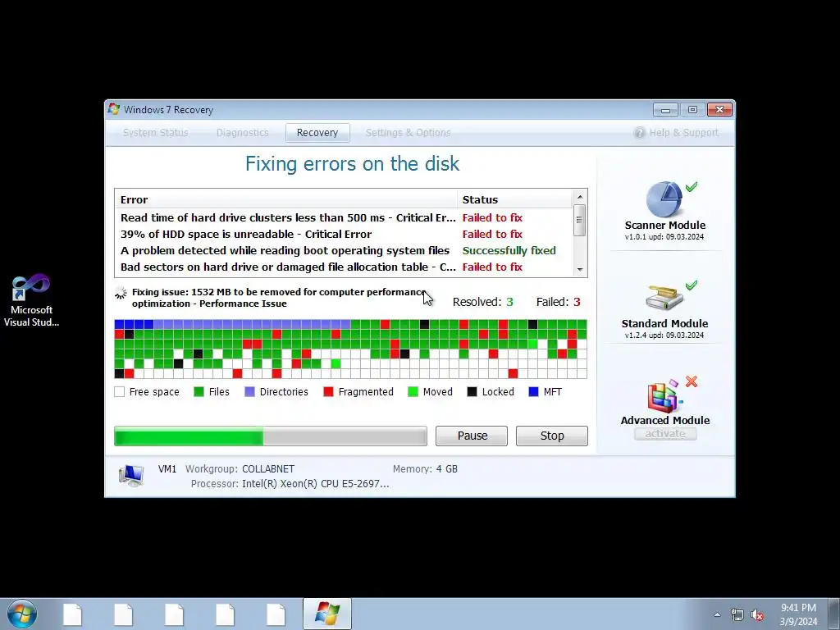Image resolution: width=840 pixels, height=630 pixels.
Task: Click the Memory: 4 GB text
Action: (426, 468)
